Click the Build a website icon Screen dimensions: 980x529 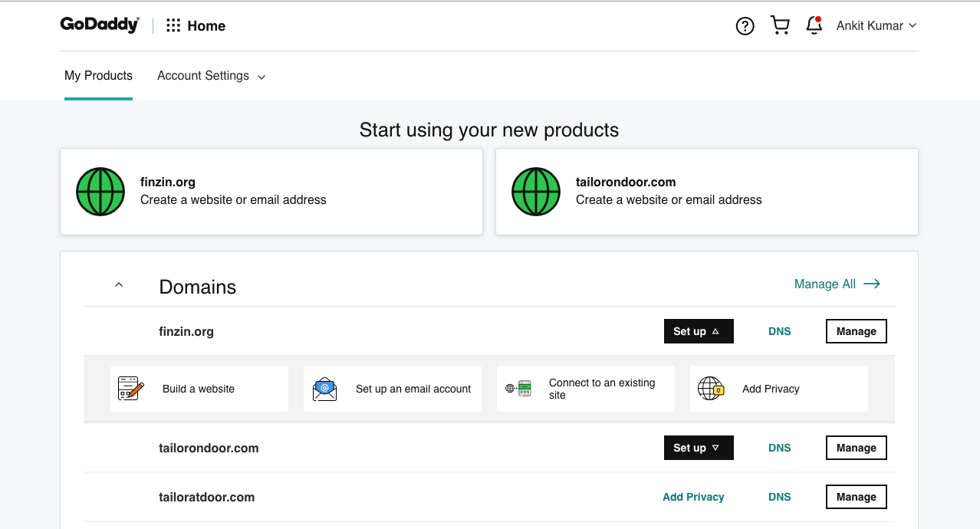coord(131,389)
